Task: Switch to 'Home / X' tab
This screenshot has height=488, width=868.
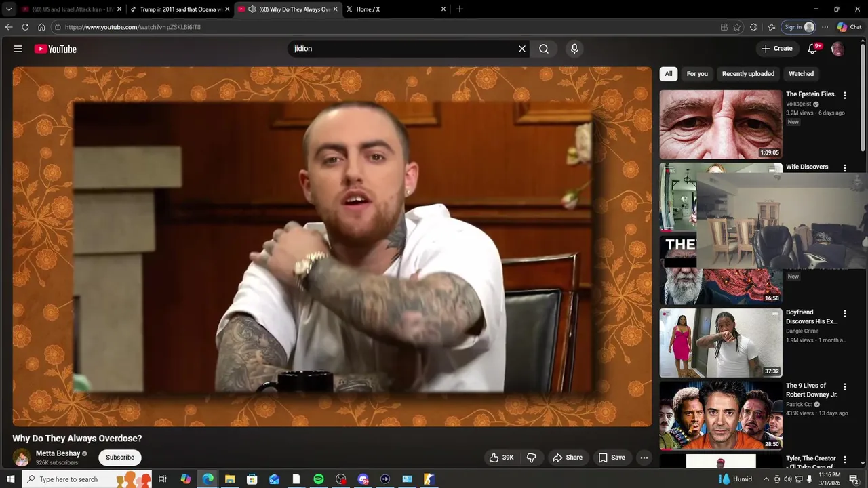Action: coord(395,9)
